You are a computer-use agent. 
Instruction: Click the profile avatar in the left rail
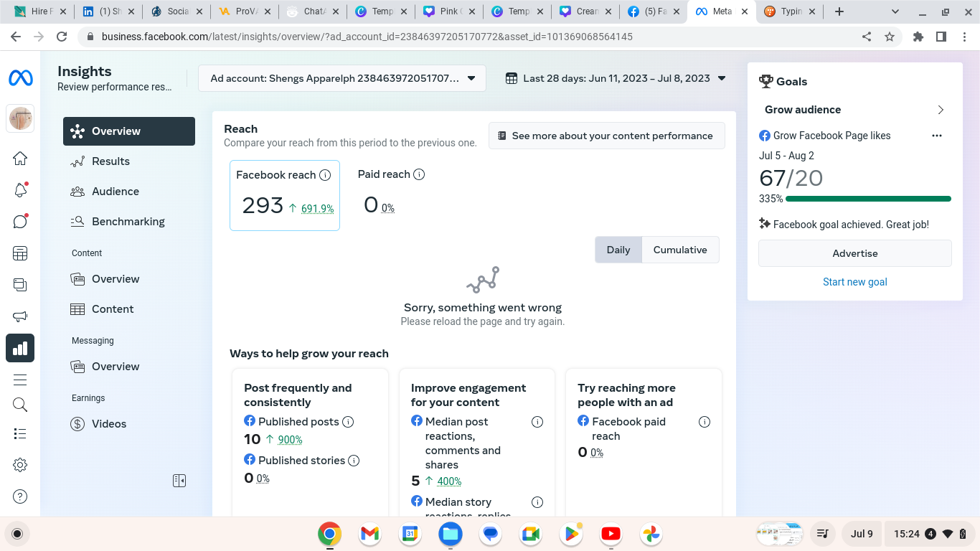point(20,118)
